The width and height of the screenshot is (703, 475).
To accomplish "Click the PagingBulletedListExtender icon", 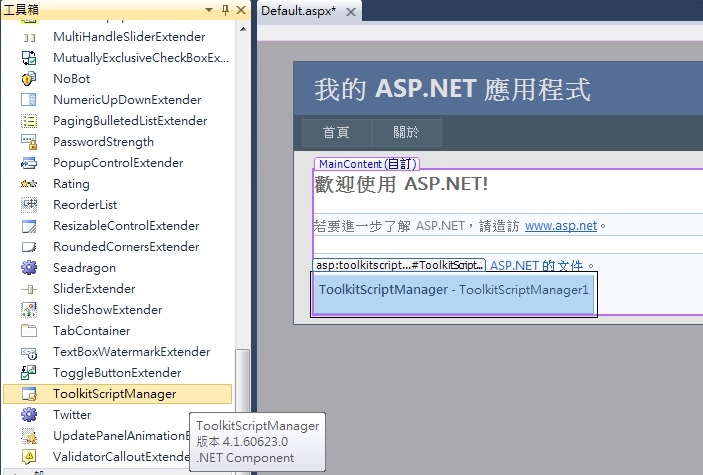I will click(x=29, y=121).
